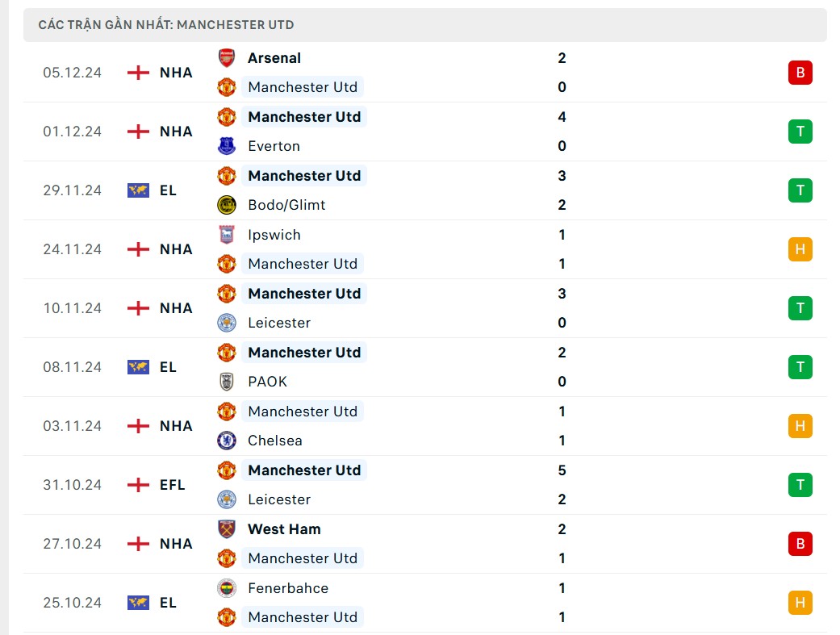
Task: Click the Chelsea club crest icon
Action: [227, 441]
